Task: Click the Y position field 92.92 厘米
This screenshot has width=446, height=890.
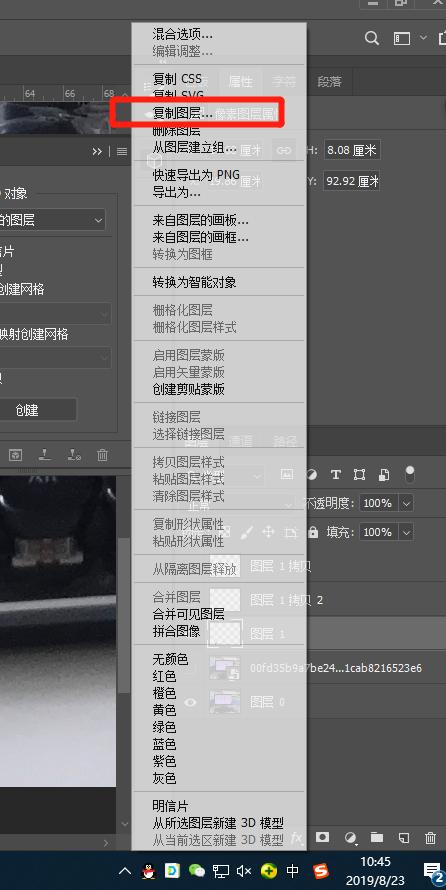Action: tap(352, 182)
